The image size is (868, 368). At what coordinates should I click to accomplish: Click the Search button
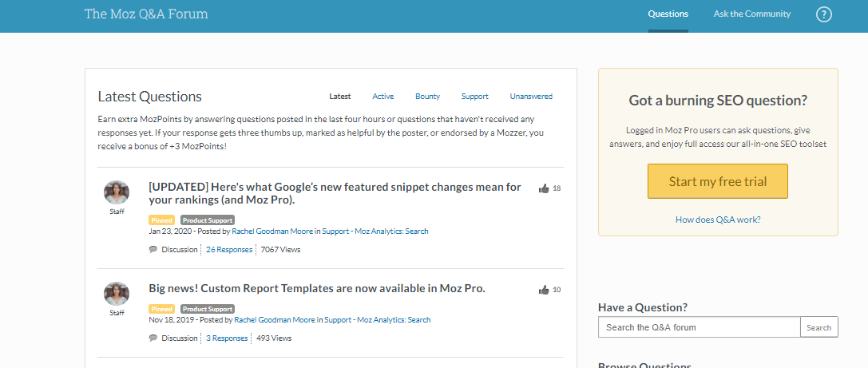click(819, 327)
